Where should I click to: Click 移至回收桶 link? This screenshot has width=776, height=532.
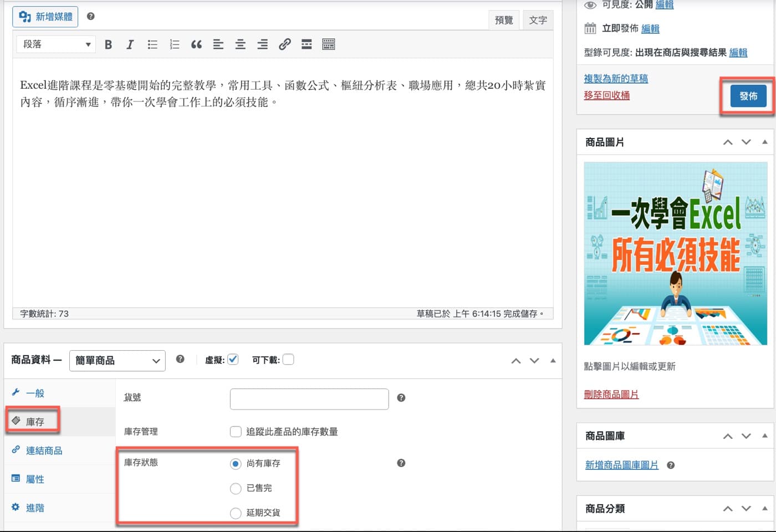[606, 95]
